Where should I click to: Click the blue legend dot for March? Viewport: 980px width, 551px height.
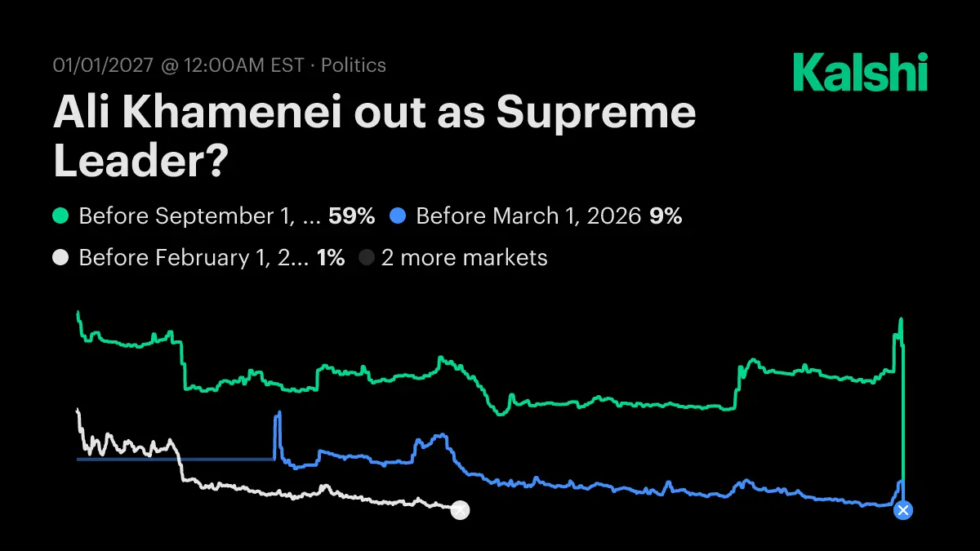coord(398,216)
